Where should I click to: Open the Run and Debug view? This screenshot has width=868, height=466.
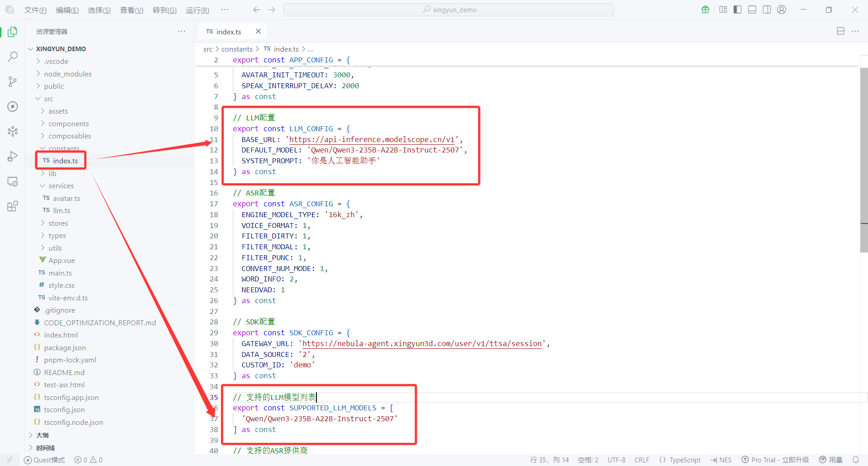tap(13, 157)
